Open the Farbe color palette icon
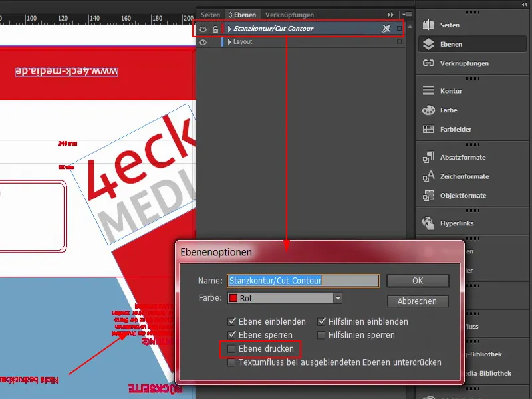The image size is (532, 399). point(428,110)
